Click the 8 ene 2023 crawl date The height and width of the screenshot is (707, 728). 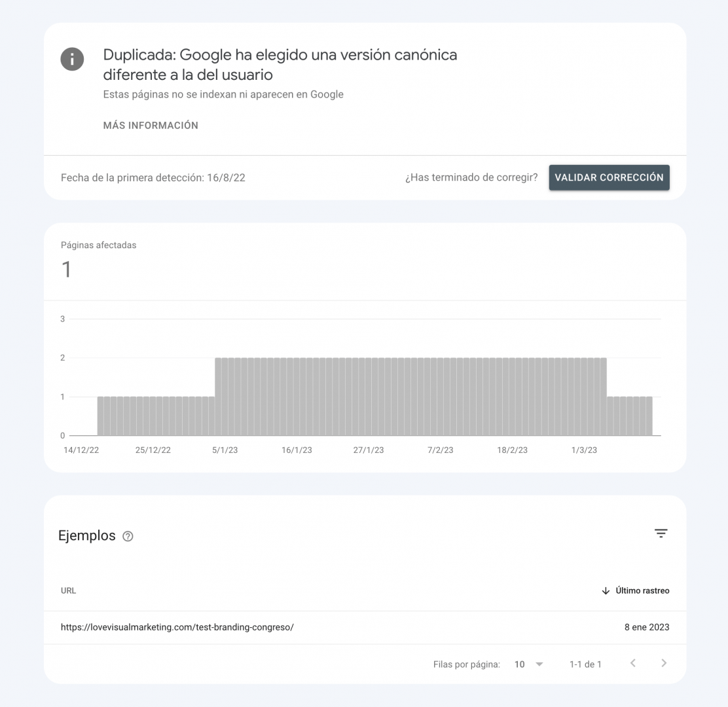click(647, 627)
